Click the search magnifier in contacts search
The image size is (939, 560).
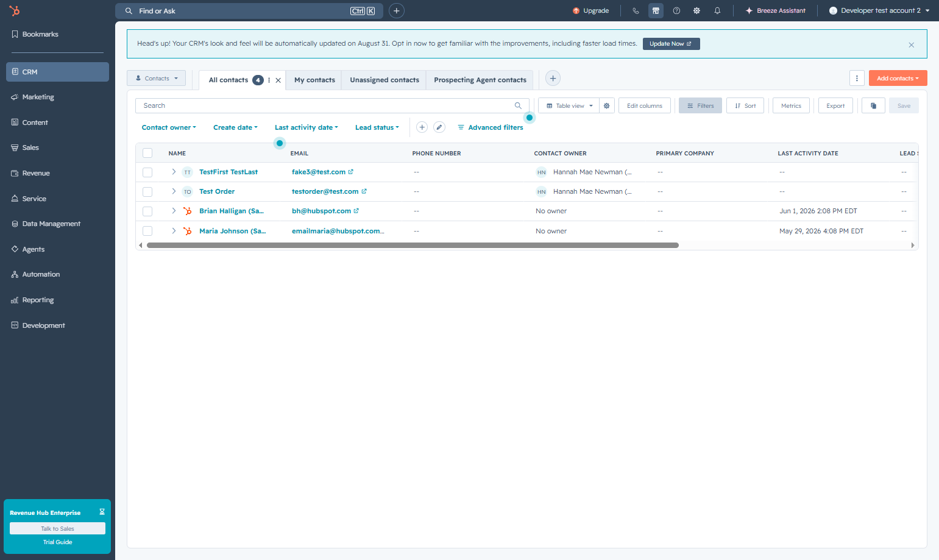[x=518, y=105]
